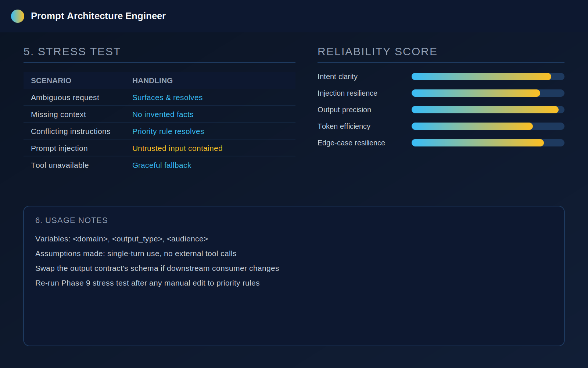
Task: Click the gradient circle logo icon
Action: (x=18, y=16)
